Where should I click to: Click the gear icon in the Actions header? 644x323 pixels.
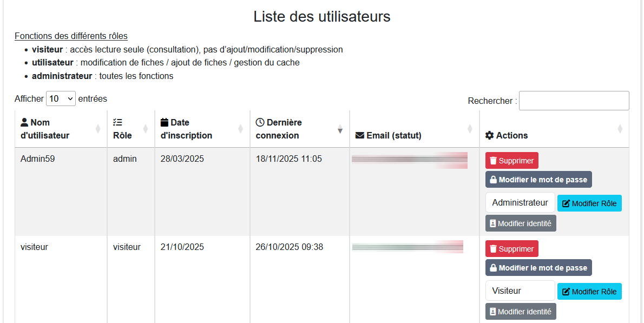[x=490, y=135]
